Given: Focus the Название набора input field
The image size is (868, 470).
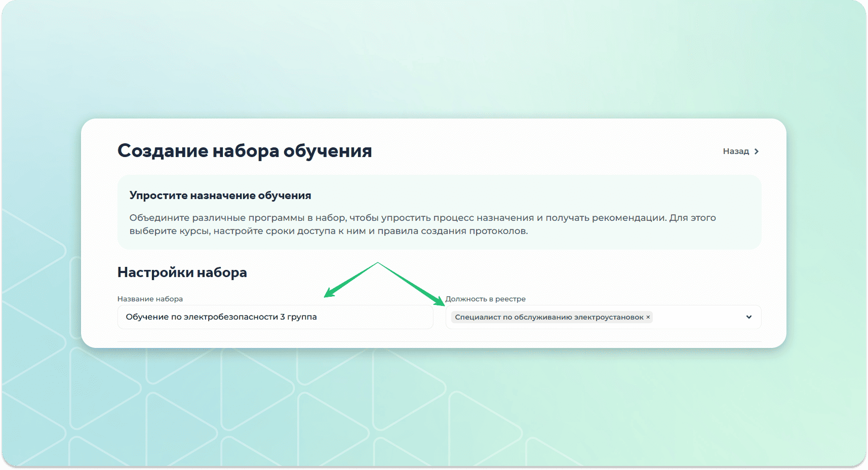Looking at the screenshot, I should [x=275, y=317].
